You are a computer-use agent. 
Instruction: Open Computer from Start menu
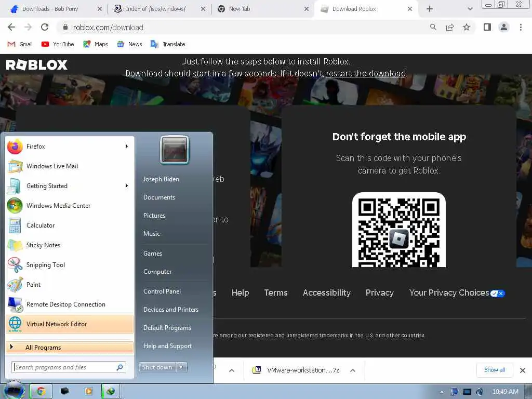click(x=157, y=271)
